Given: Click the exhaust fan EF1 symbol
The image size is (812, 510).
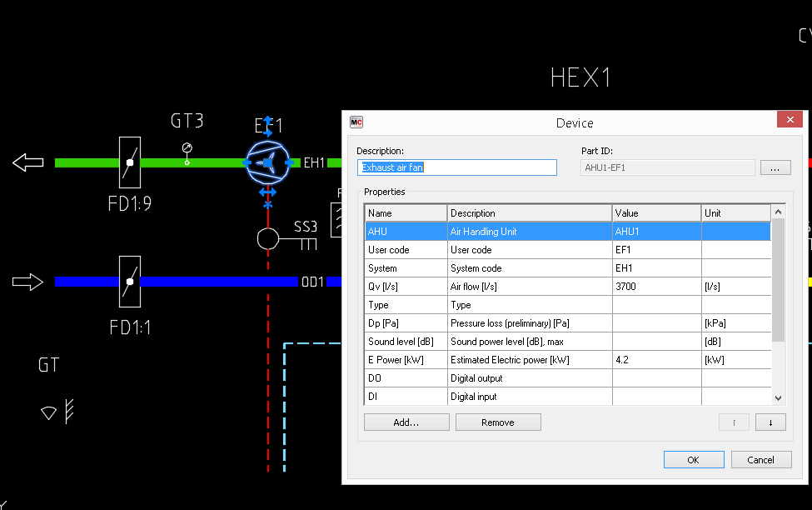Looking at the screenshot, I should [x=267, y=163].
